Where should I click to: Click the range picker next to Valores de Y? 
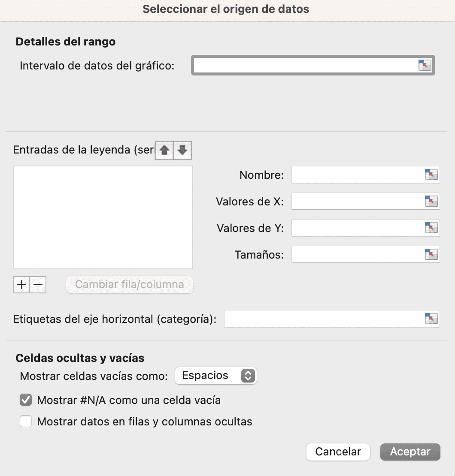pos(431,228)
